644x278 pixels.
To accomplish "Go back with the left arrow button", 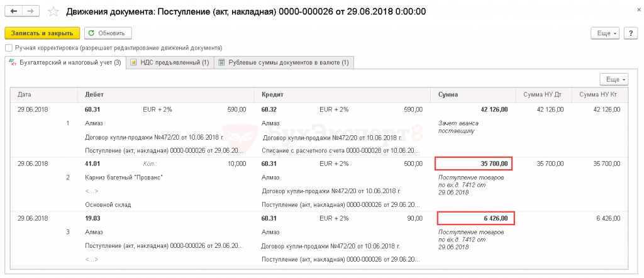I will point(13,11).
